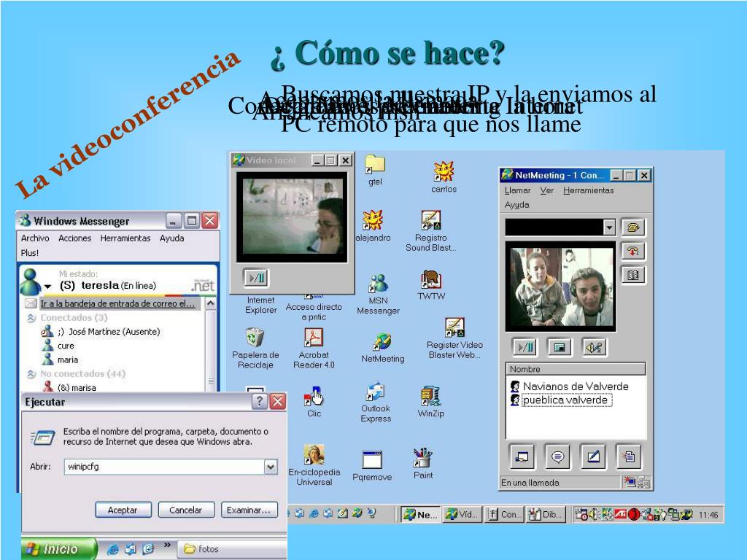Open Ir a la bandeja de entrada link
The image size is (747, 560).
click(x=117, y=303)
